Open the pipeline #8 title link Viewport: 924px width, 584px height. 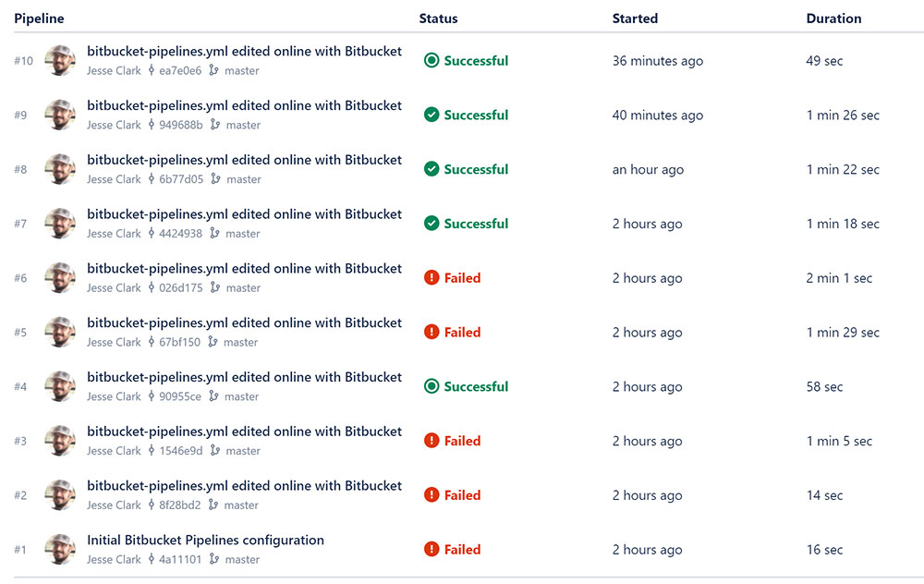244,160
